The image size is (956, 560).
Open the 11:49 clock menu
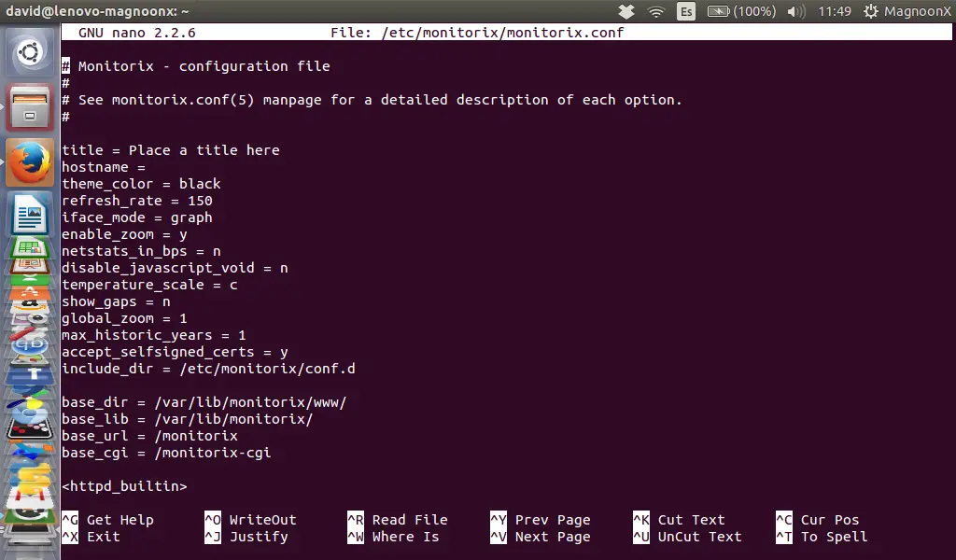pyautogui.click(x=834, y=11)
